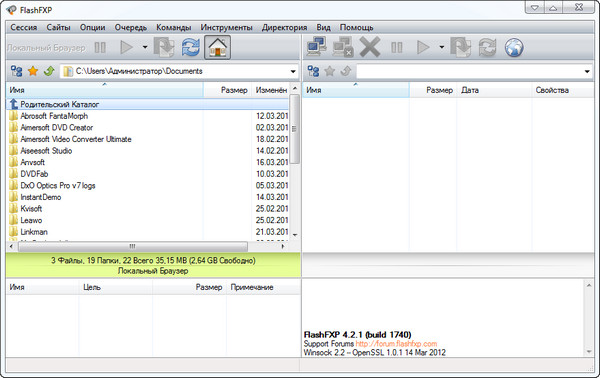Viewport: 600px width, 378px height.
Task: Click local parent directory green arrow icon
Action: tap(49, 71)
